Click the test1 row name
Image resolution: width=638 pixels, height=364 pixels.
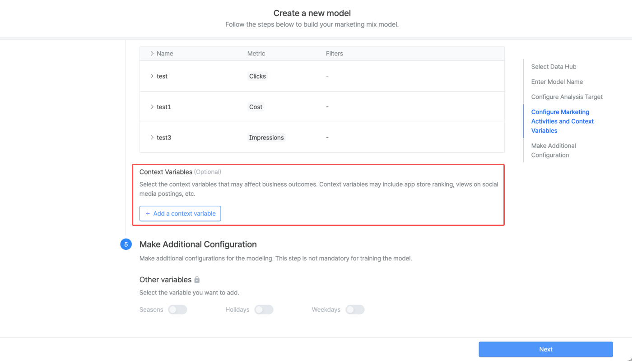click(164, 107)
